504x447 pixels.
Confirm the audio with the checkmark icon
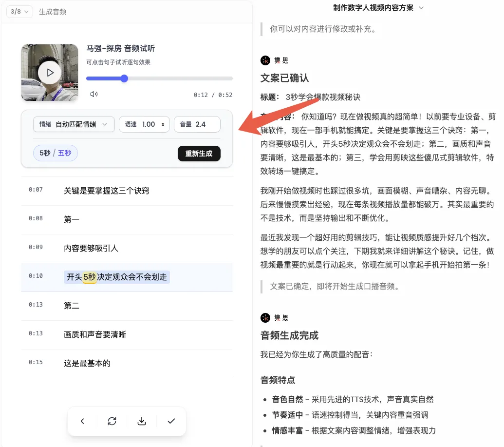(x=171, y=421)
